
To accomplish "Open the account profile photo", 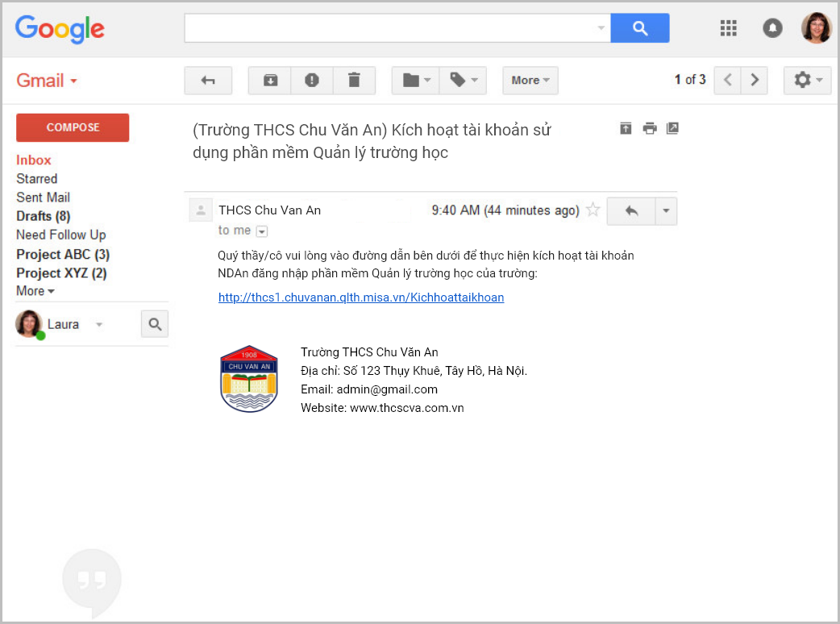I will point(816,28).
